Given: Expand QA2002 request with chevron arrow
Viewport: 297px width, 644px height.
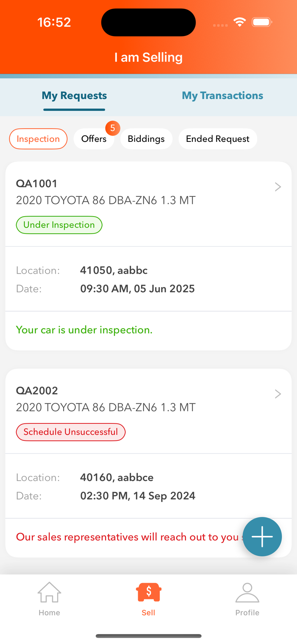Looking at the screenshot, I should (x=278, y=394).
